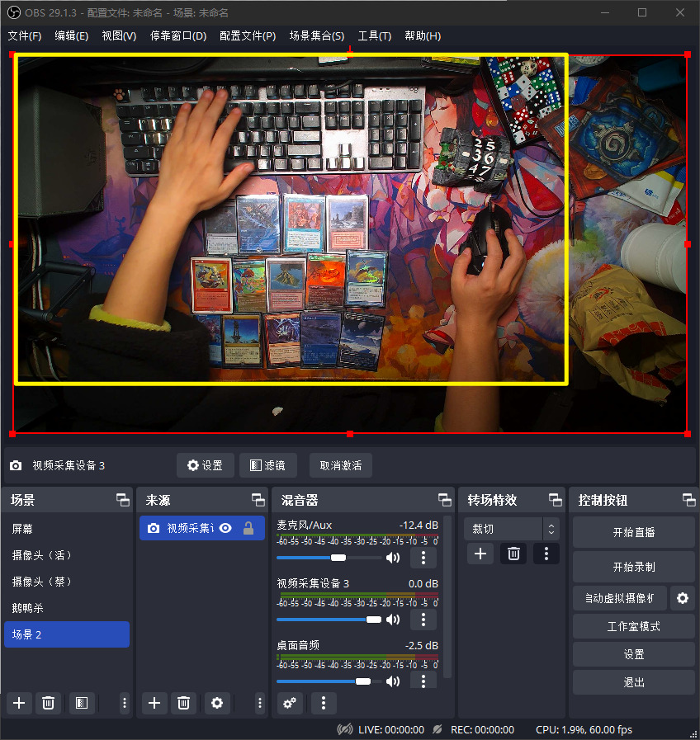Image resolution: width=700 pixels, height=740 pixels.
Task: Pop out the 来源 dock panel
Action: [x=258, y=500]
